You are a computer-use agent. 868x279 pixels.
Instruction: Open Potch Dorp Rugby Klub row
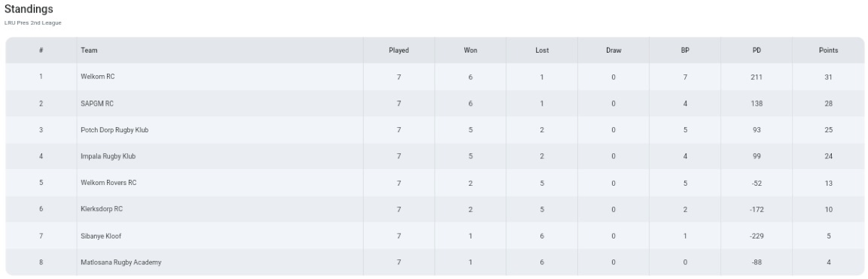(x=433, y=130)
